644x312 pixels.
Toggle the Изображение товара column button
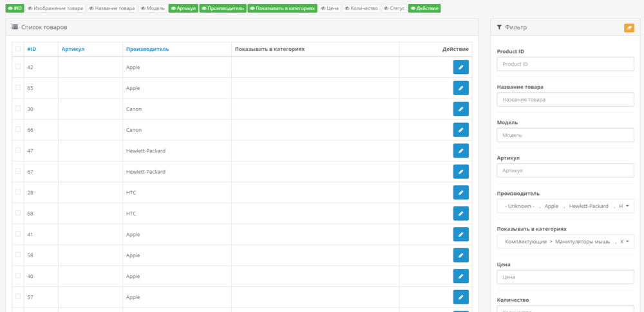55,8
